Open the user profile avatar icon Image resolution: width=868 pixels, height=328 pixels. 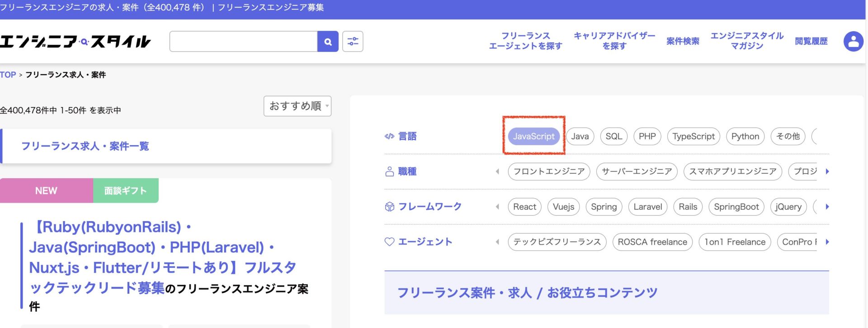tap(853, 42)
